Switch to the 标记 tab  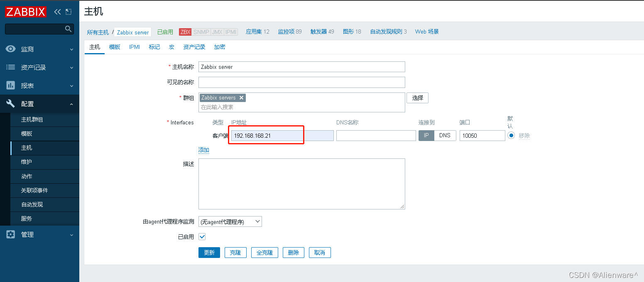tap(154, 47)
